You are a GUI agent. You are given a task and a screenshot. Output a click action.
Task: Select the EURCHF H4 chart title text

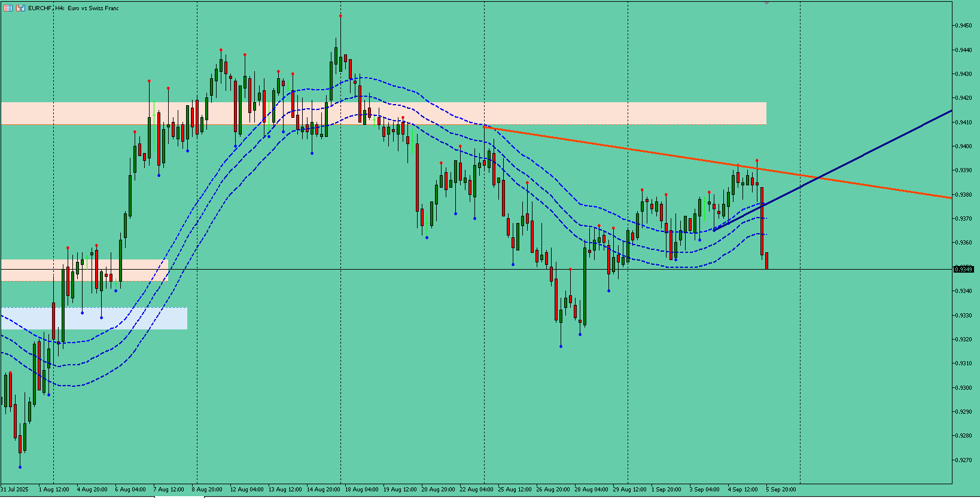click(74, 8)
